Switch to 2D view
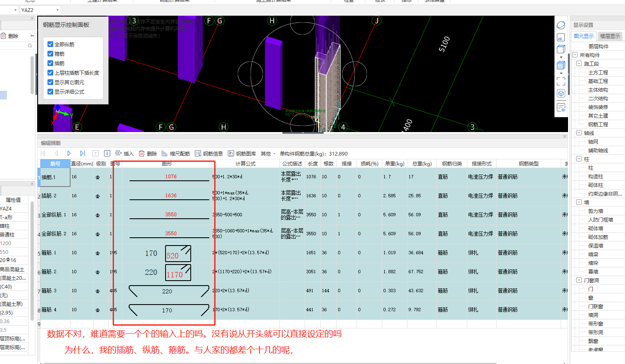Image resolution: width=625 pixels, height=364 pixels. tap(561, 38)
